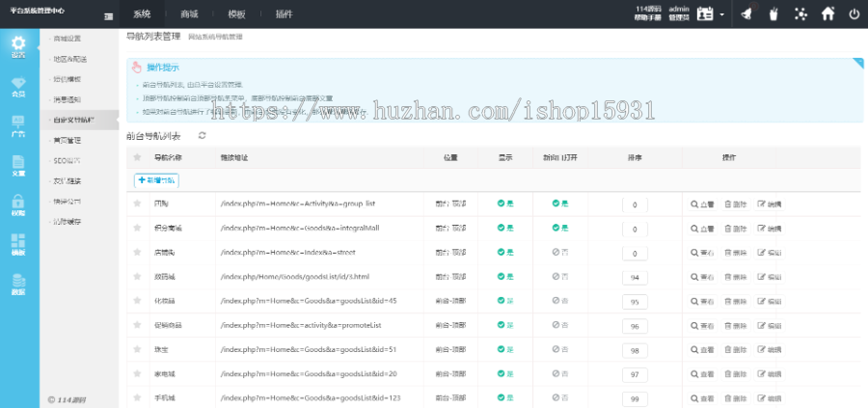This screenshot has height=408, width=868.
Task: Open the 数据 (Data) sidebar section
Action: pyautogui.click(x=19, y=284)
